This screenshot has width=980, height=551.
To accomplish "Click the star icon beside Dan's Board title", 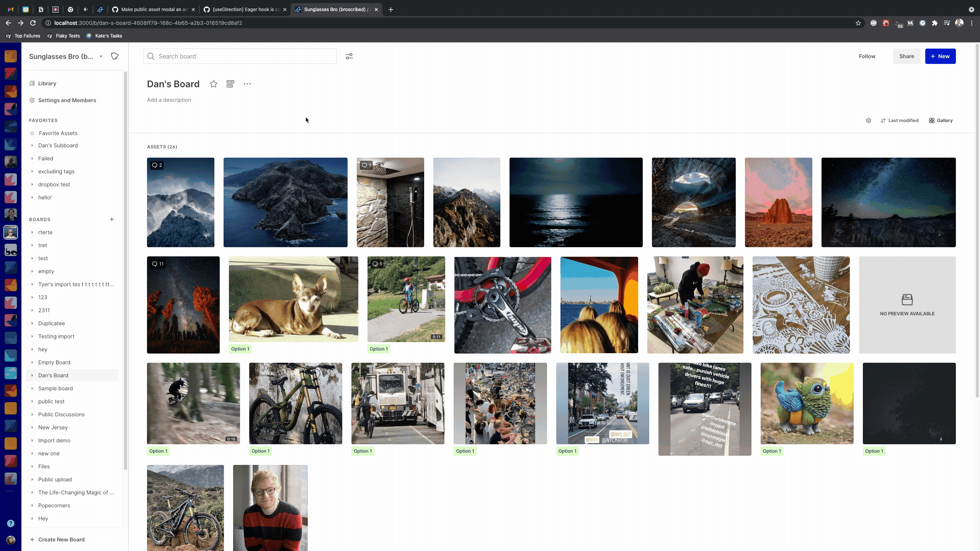I will (214, 84).
